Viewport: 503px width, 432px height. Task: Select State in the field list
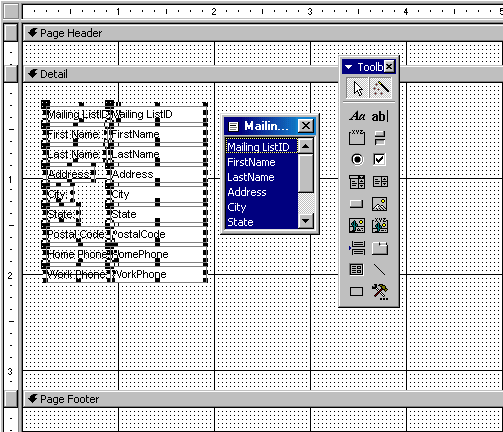coord(261,222)
